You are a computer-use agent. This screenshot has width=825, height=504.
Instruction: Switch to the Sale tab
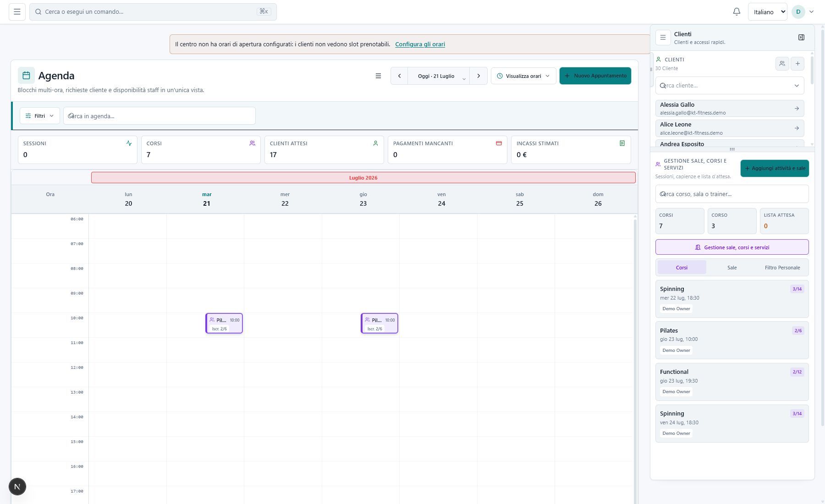(732, 268)
